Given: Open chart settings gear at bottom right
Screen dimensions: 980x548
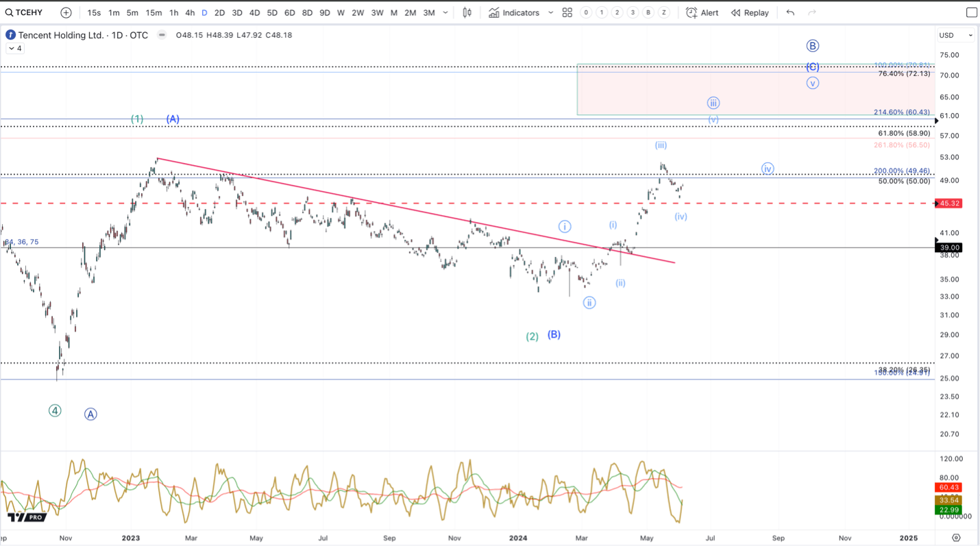Looking at the screenshot, I should (957, 538).
